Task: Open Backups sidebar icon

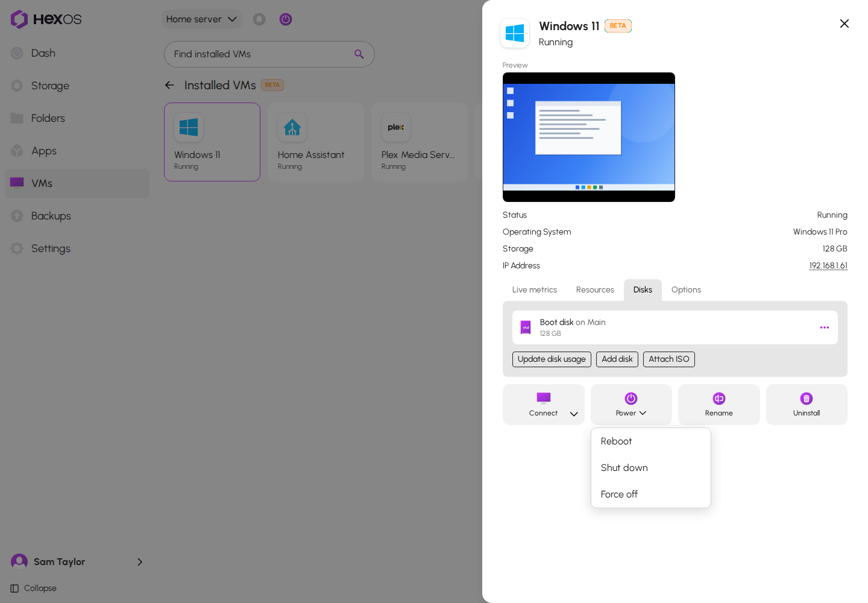Action: pyautogui.click(x=17, y=216)
